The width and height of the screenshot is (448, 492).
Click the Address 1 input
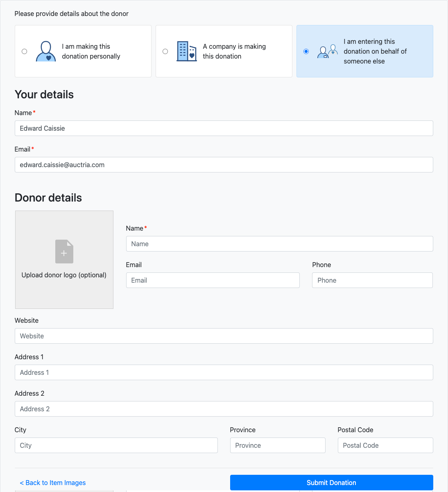tap(224, 372)
